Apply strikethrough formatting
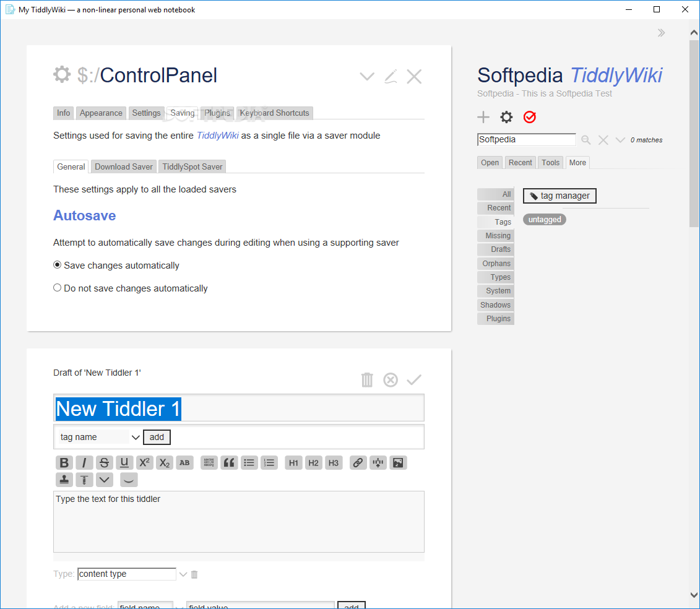Screen dimensions: 700x609 coord(104,462)
